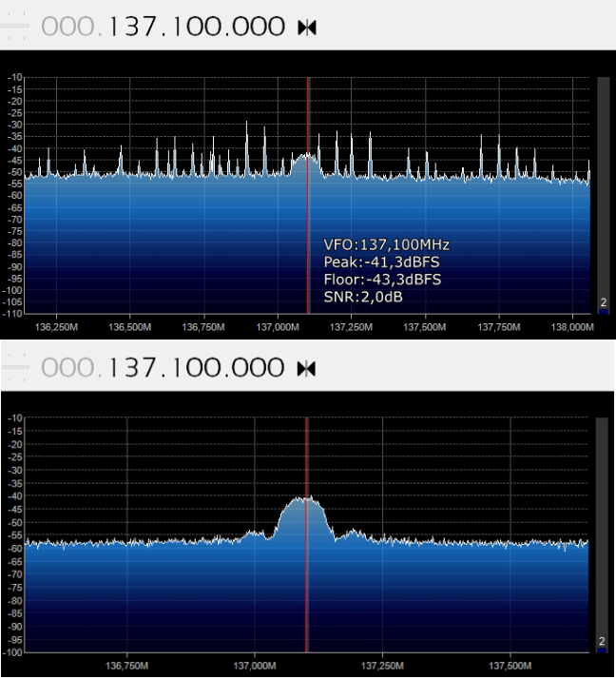616x679 pixels.
Task: Click the 3 digit in top frequency display
Action: (x=130, y=27)
